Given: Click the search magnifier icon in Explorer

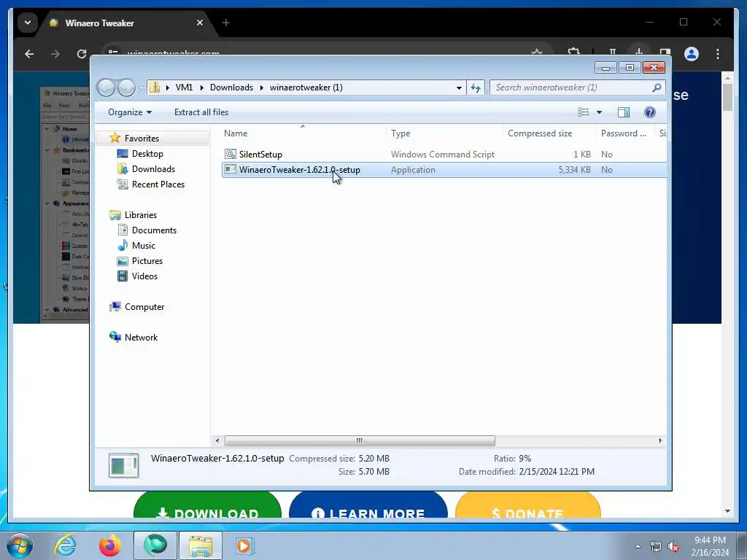Looking at the screenshot, I should [657, 87].
